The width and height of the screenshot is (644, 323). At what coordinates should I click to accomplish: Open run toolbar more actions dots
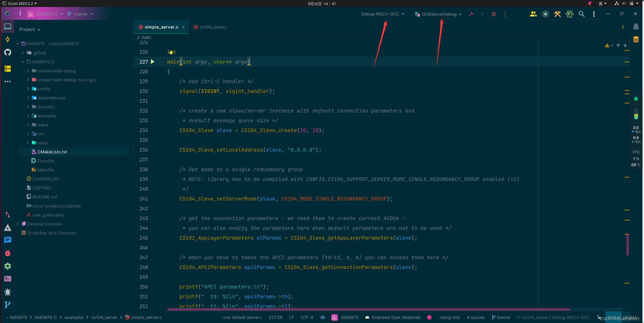[x=505, y=14]
